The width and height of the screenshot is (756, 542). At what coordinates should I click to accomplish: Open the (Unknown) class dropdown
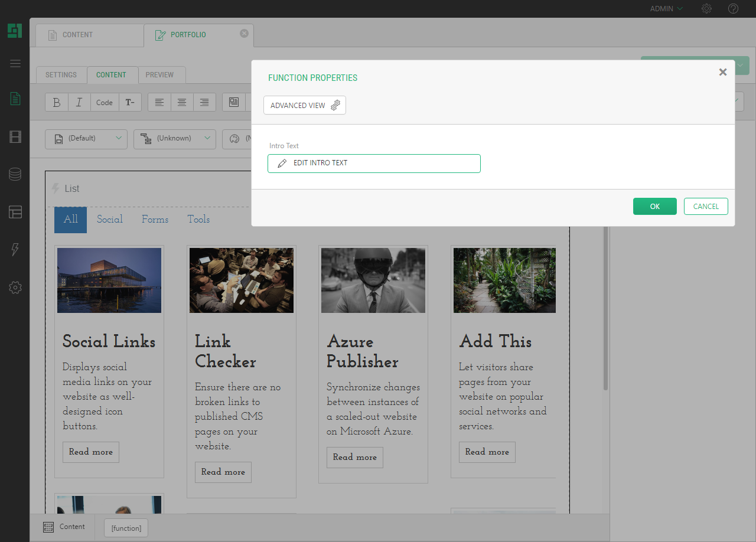point(174,139)
